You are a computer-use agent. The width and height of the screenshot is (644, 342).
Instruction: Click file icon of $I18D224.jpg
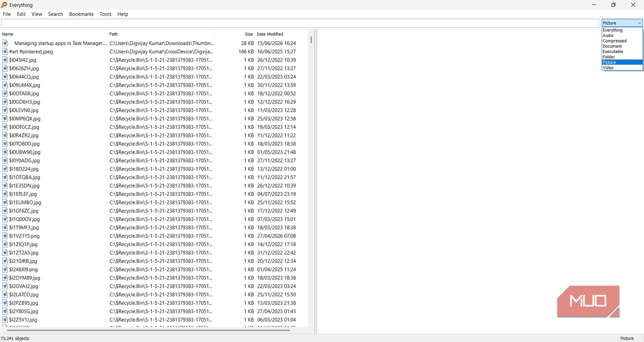[x=5, y=169]
